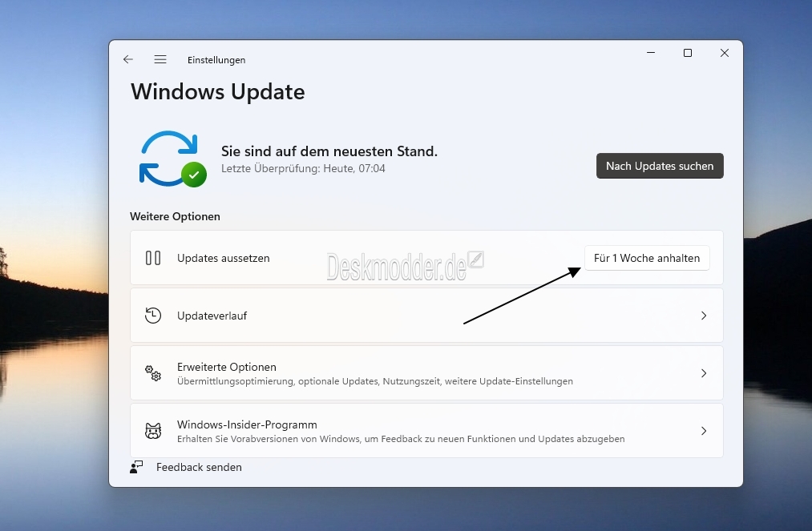The image size is (812, 531).
Task: Select the Updates aussetzen label
Action: [223, 258]
